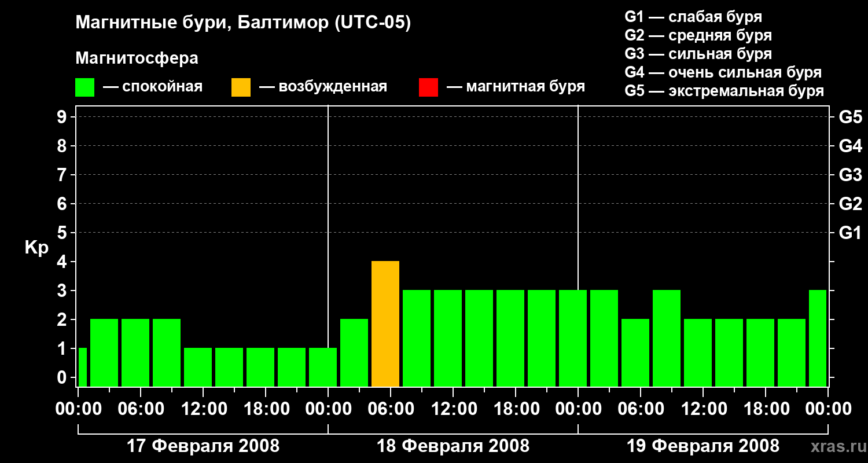This screenshot has width=868, height=463.
Task: Select the narrow first Kp 1 bar on 17 February
Action: coord(82,367)
